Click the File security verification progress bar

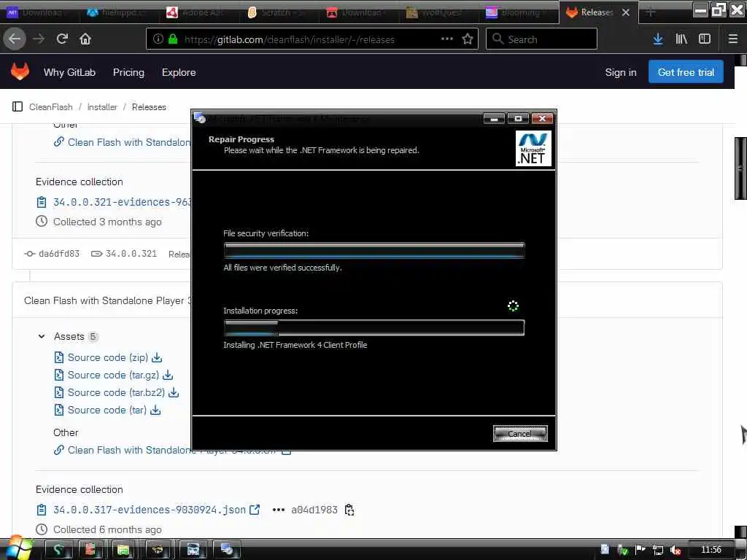374,250
